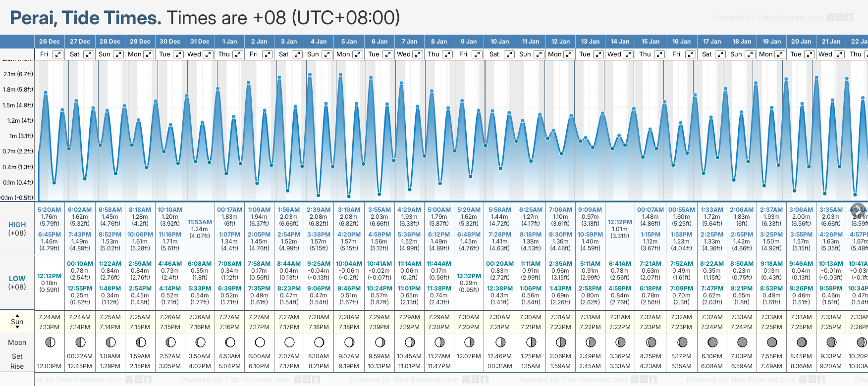Screen dimensions: 868x386
Task: Select the 31 Dec date header
Action: [x=200, y=42]
